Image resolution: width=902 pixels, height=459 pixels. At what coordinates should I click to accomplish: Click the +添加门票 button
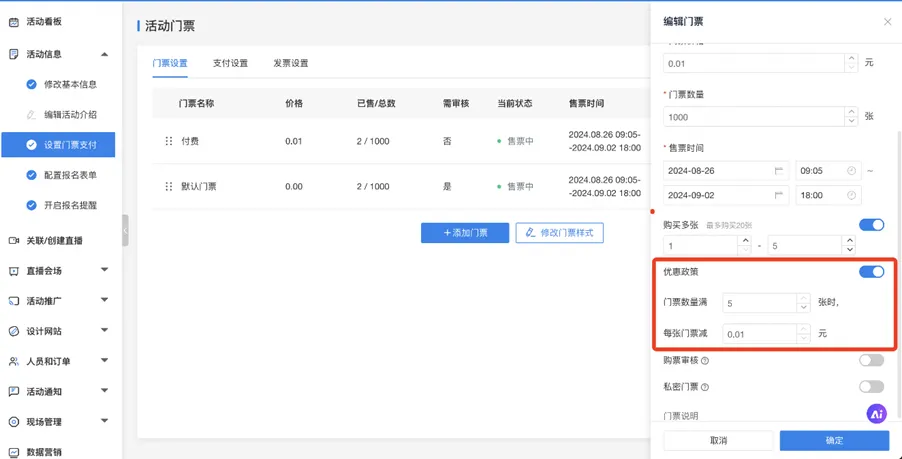(x=465, y=233)
